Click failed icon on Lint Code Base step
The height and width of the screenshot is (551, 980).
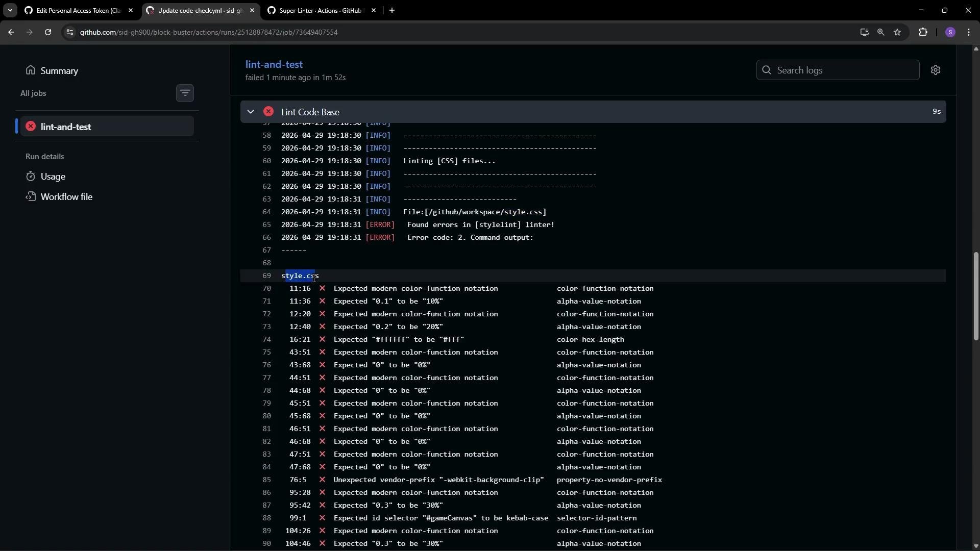268,112
